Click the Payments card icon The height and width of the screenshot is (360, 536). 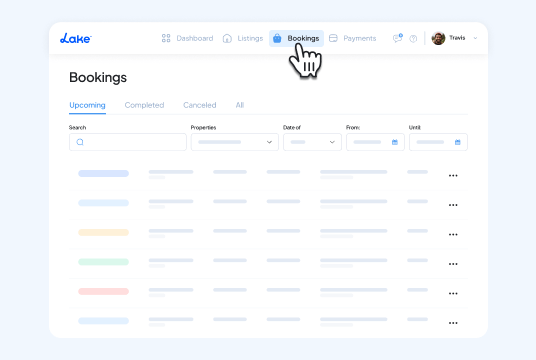point(333,38)
